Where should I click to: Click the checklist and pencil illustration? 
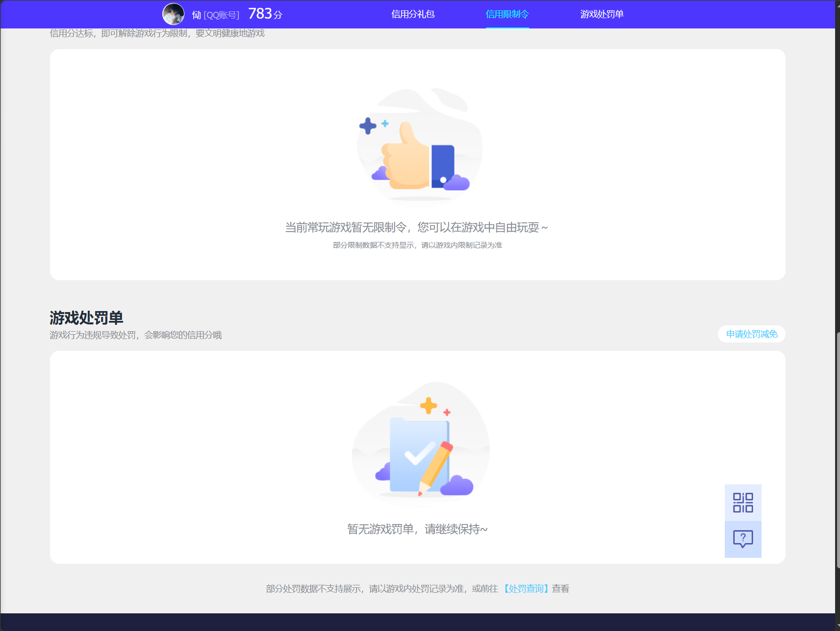pos(421,443)
